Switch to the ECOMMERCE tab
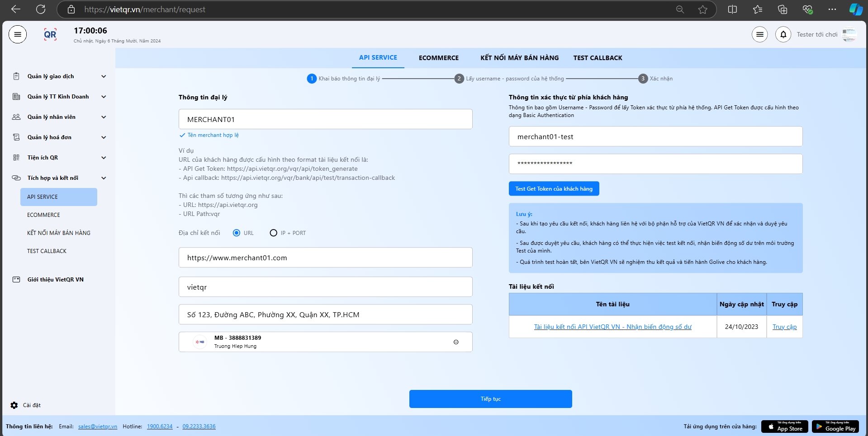The width and height of the screenshot is (868, 436). [x=438, y=58]
